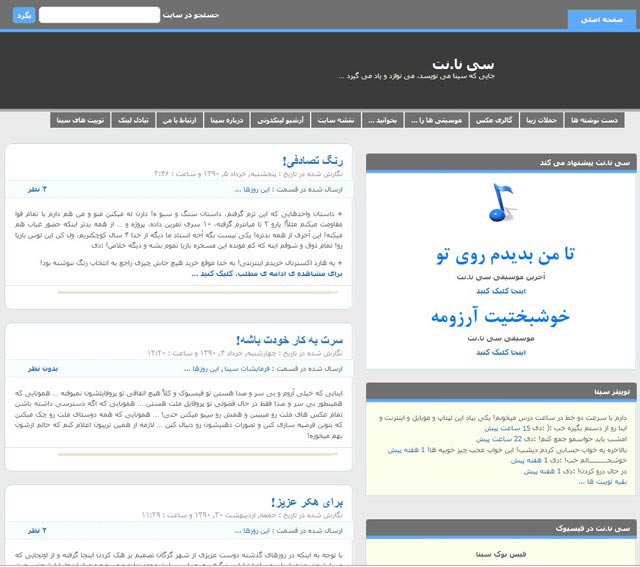The width and height of the screenshot is (640, 567).
Task: Go to 'صفحه اصلی' home tab
Action: (x=601, y=19)
